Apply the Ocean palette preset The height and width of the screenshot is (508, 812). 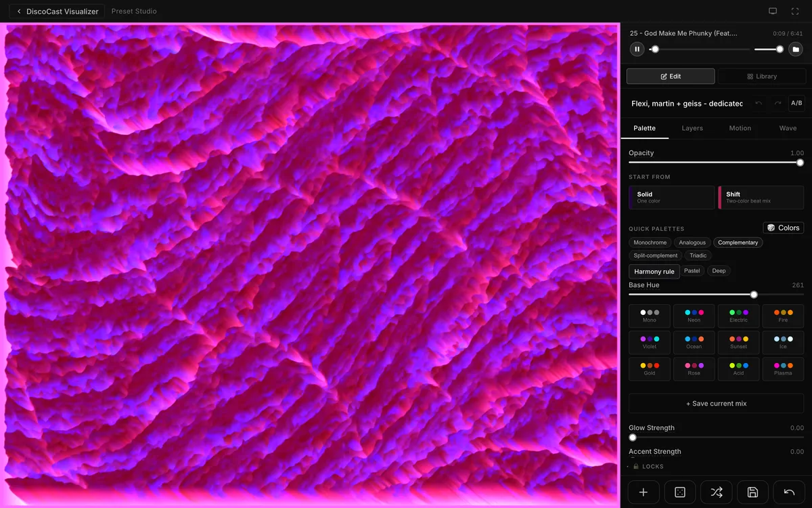(694, 343)
